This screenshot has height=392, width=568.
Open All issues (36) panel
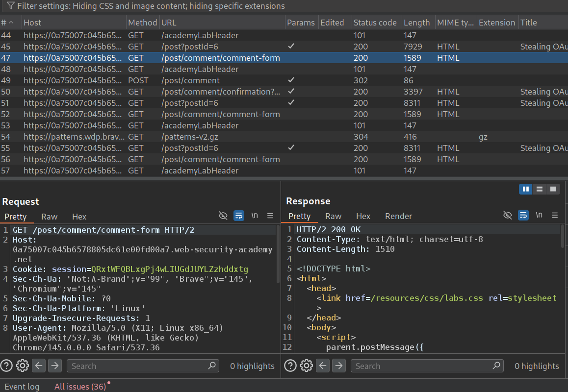point(80,387)
